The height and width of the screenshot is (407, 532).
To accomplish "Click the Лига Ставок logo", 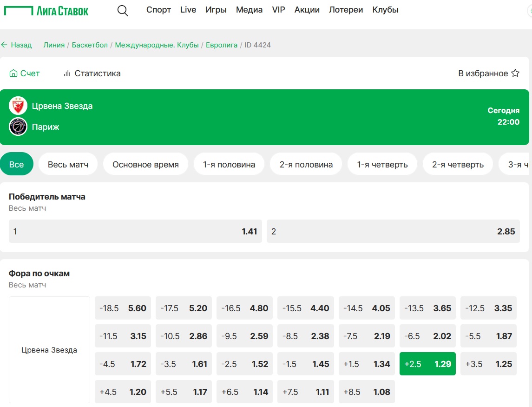I will [46, 11].
